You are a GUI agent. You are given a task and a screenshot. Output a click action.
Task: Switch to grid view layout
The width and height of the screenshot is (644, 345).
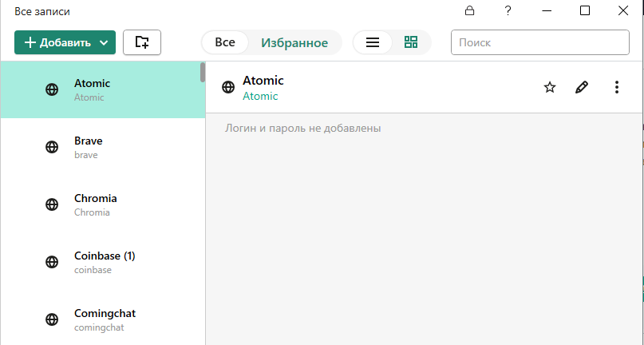tap(411, 42)
